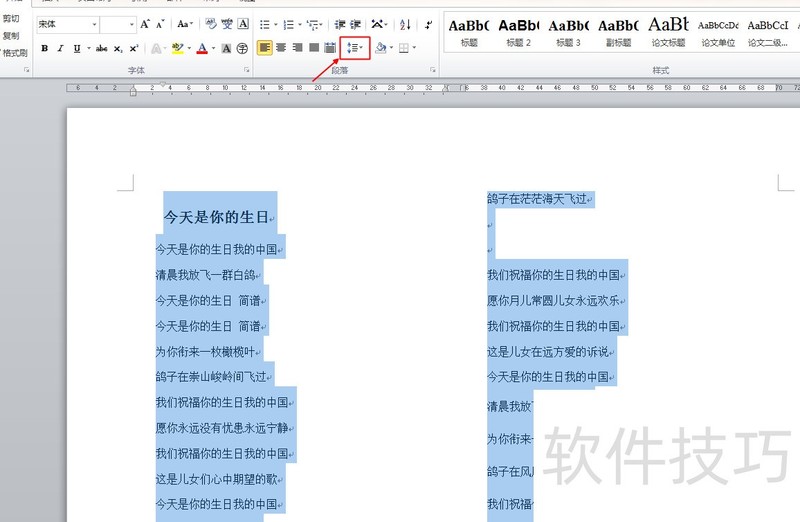
Task: Apply bullet list to selection
Action: click(x=265, y=24)
